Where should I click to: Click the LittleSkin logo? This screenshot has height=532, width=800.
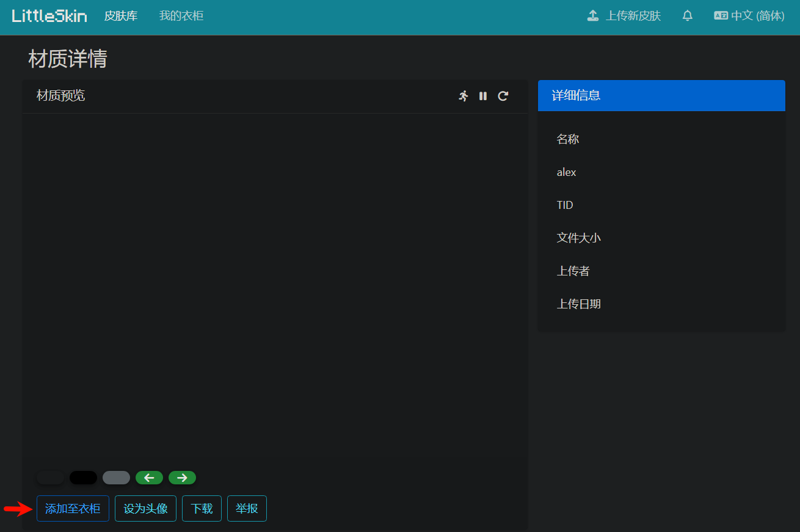pos(49,16)
